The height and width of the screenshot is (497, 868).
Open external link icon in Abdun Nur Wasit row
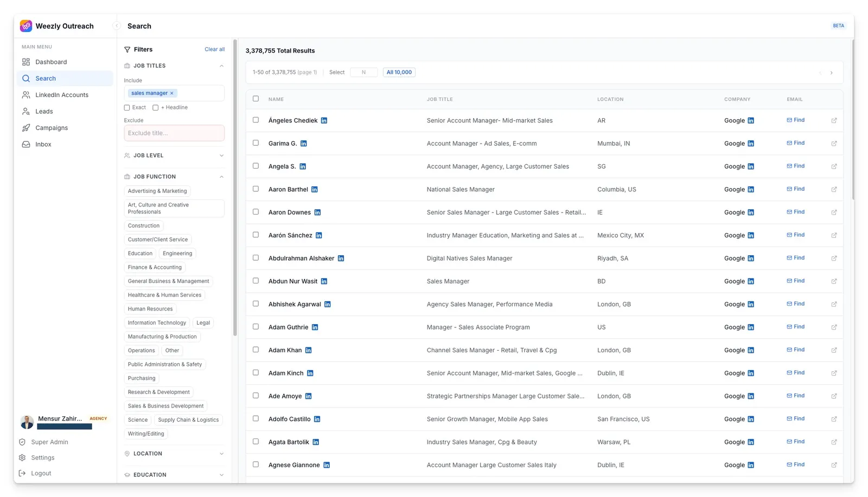[834, 281]
